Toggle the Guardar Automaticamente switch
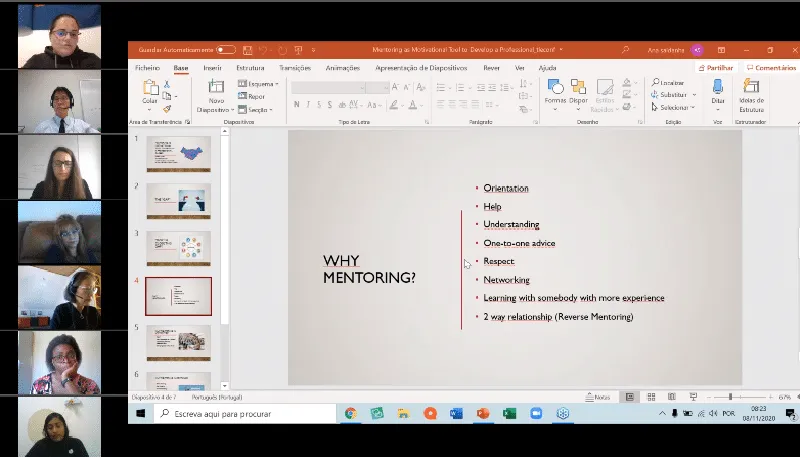The width and height of the screenshot is (800, 457). tap(226, 49)
